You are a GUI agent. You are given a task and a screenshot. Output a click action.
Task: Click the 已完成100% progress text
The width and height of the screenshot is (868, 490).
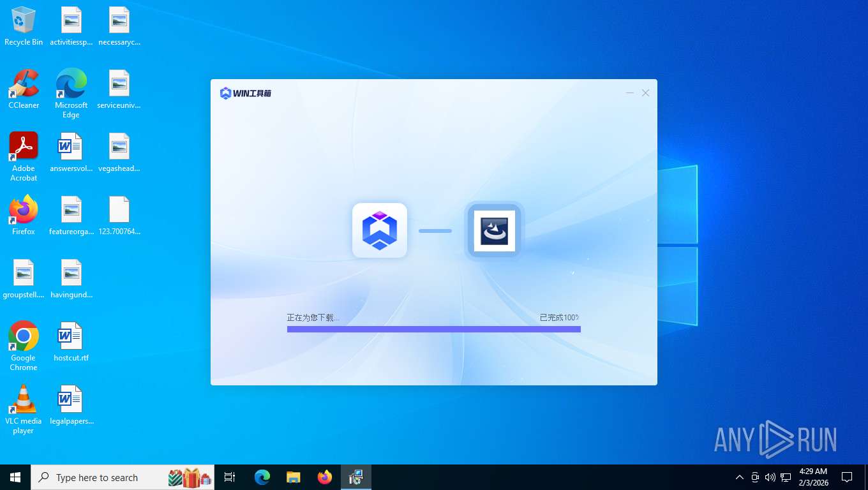(x=559, y=317)
